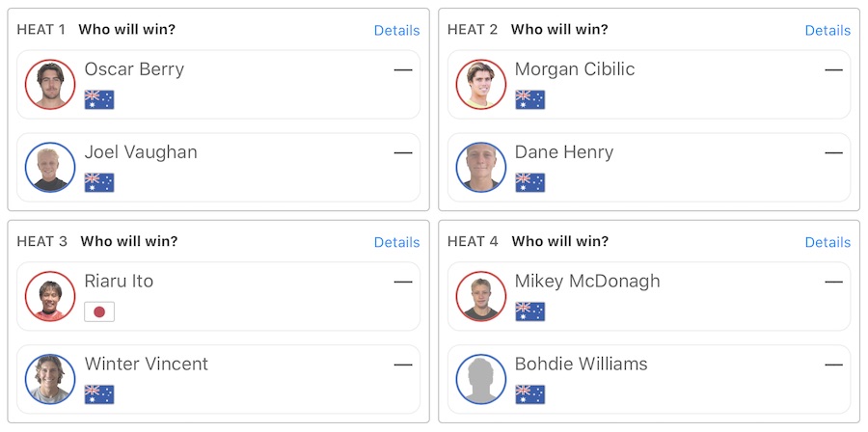
Task: Click Australian flag under Dane Henry
Action: [x=530, y=182]
